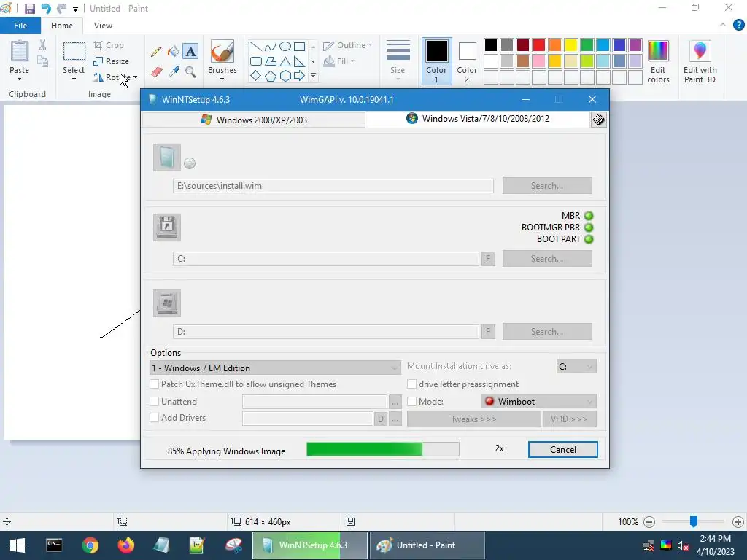Image resolution: width=747 pixels, height=560 pixels.
Task: Click the Brushes tool icon
Action: [222, 52]
